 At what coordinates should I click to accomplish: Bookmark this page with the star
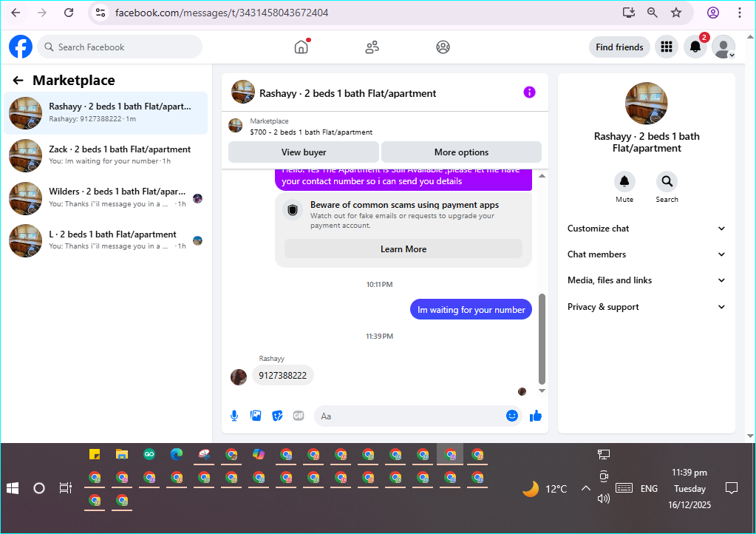676,13
